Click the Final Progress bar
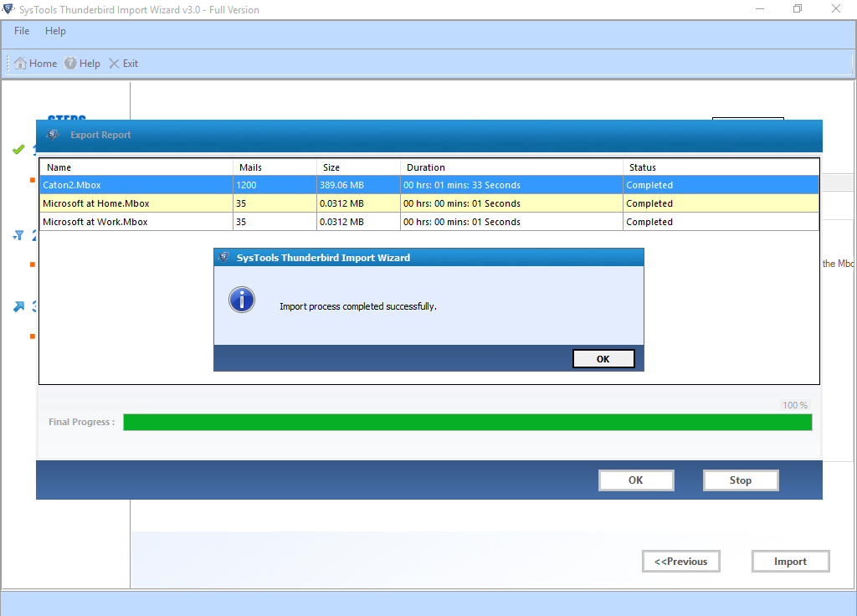 coord(468,422)
